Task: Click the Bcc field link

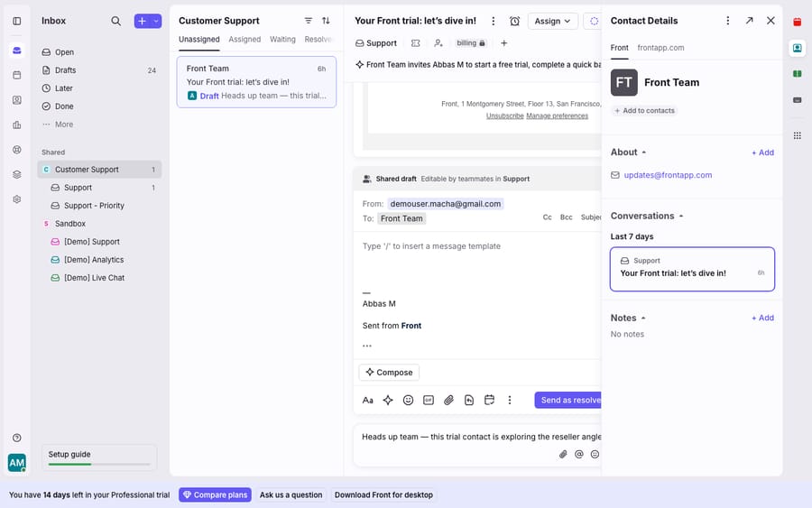Action: pos(566,217)
